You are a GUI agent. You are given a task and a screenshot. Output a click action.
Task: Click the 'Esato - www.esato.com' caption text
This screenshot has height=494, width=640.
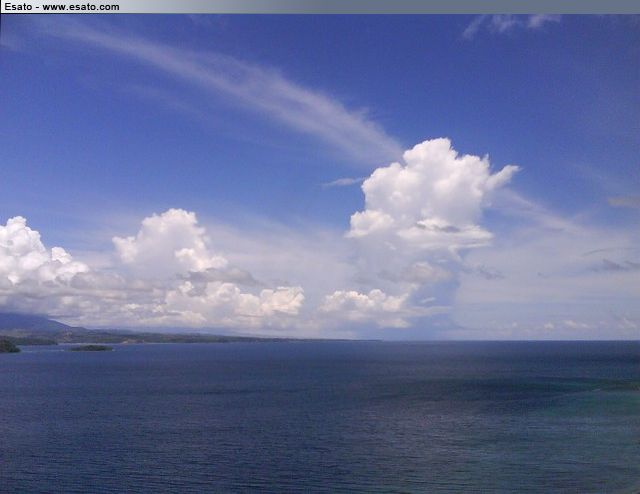click(62, 7)
